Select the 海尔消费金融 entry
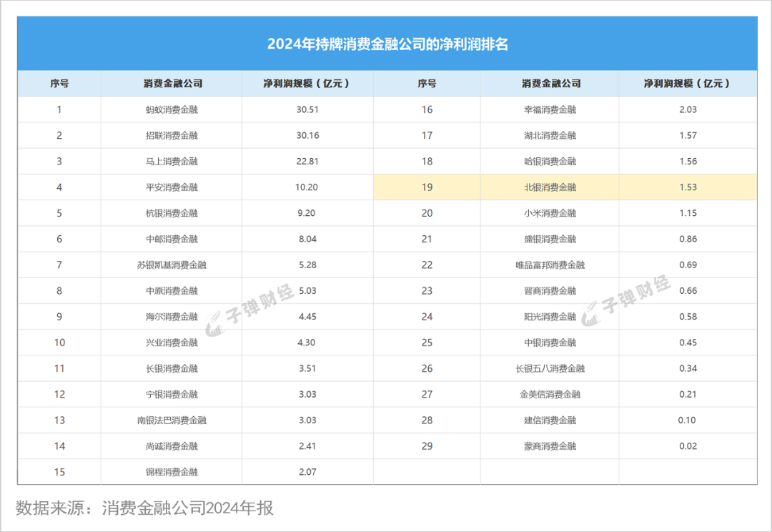Screen dimensions: 772x532 pos(172,317)
